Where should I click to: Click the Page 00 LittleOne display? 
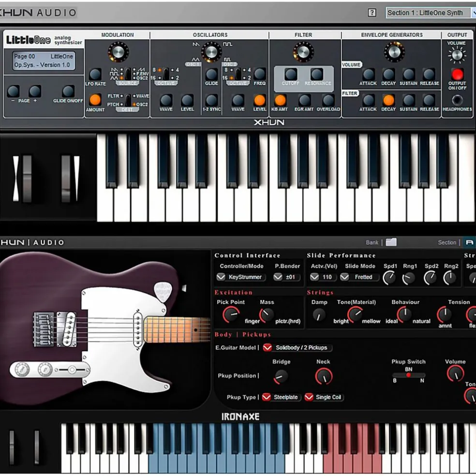point(44,61)
